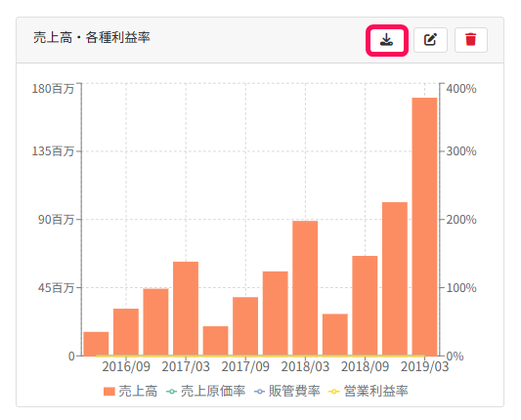521x420 pixels.
Task: Click the orange 売上高 legend color square
Action: pyautogui.click(x=109, y=392)
